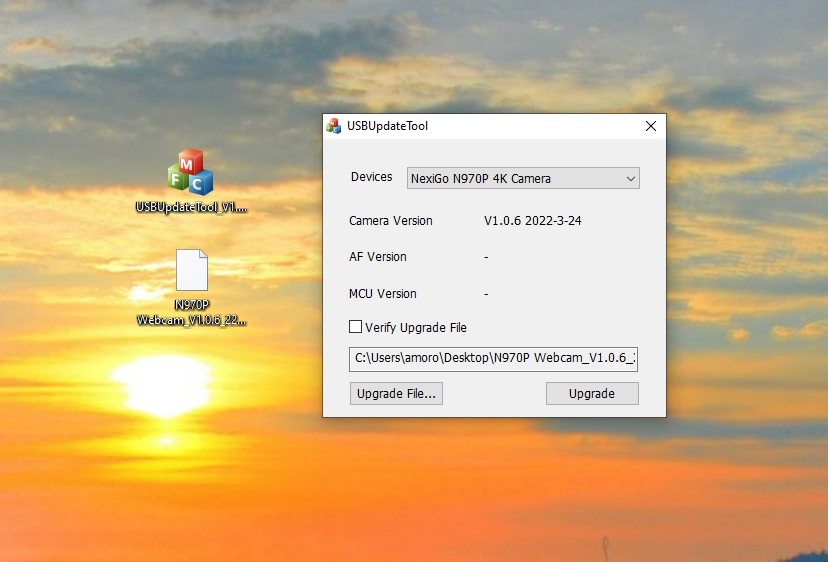This screenshot has width=828, height=562.
Task: Click the MCU Version label
Action: (x=382, y=294)
